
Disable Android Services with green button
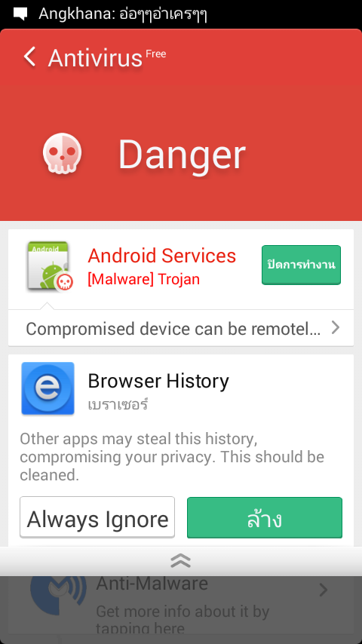(301, 265)
